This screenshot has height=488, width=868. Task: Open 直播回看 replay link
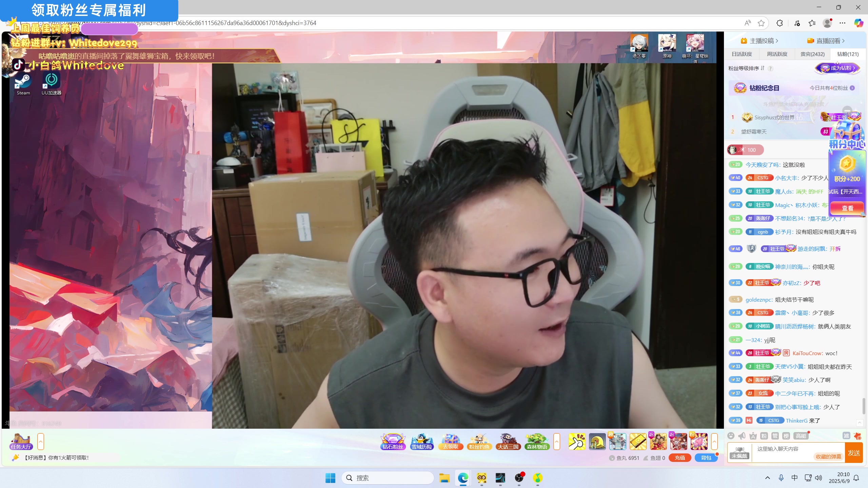(826, 41)
